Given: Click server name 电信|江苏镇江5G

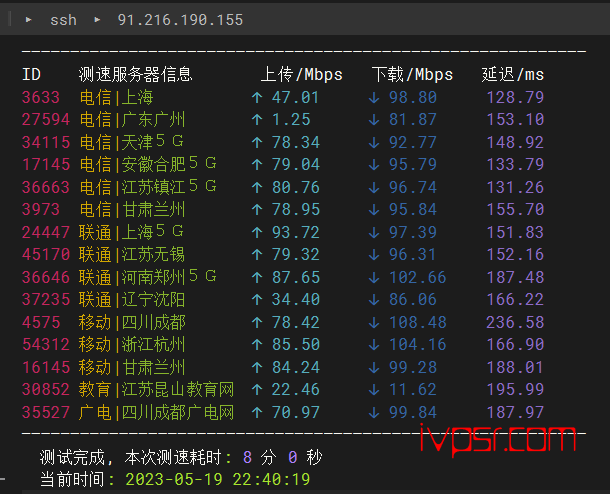Looking at the screenshot, I should pos(148,187).
